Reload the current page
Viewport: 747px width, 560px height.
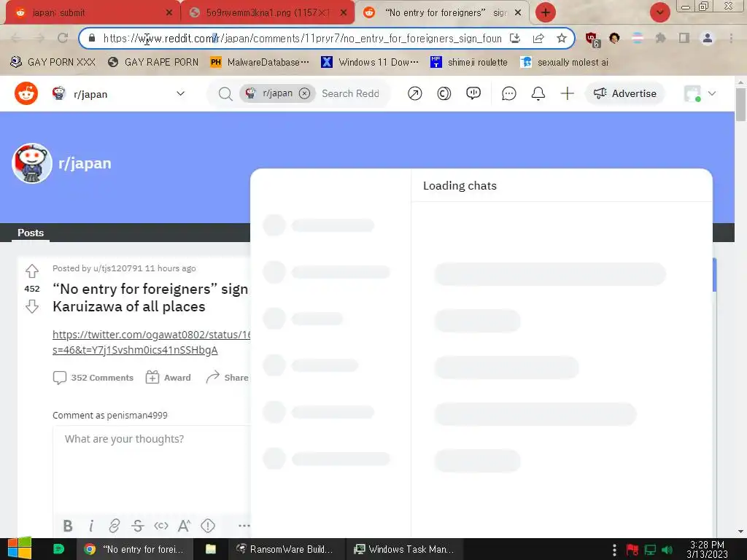point(63,38)
